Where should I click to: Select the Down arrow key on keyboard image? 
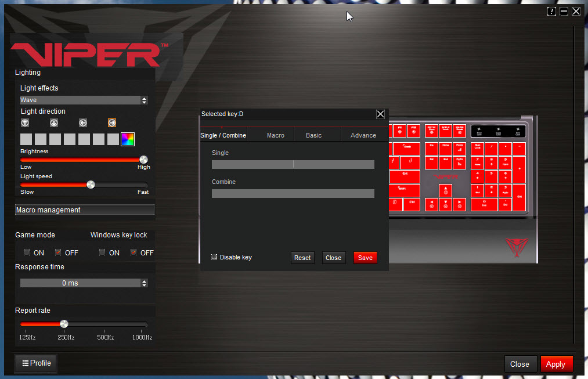(446, 205)
